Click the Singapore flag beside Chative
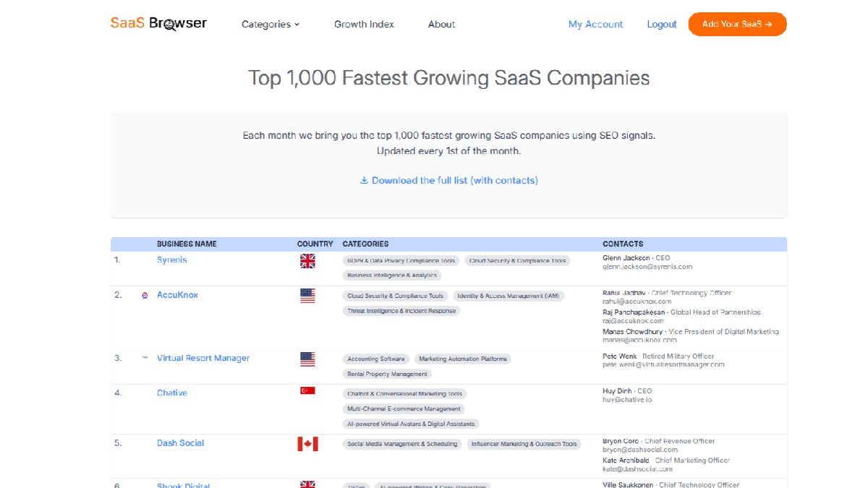 pos(307,391)
